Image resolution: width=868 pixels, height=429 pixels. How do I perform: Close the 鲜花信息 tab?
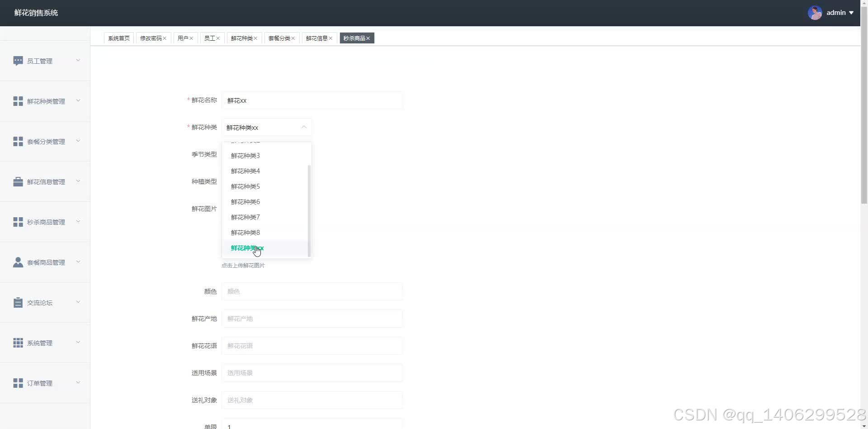click(x=330, y=38)
